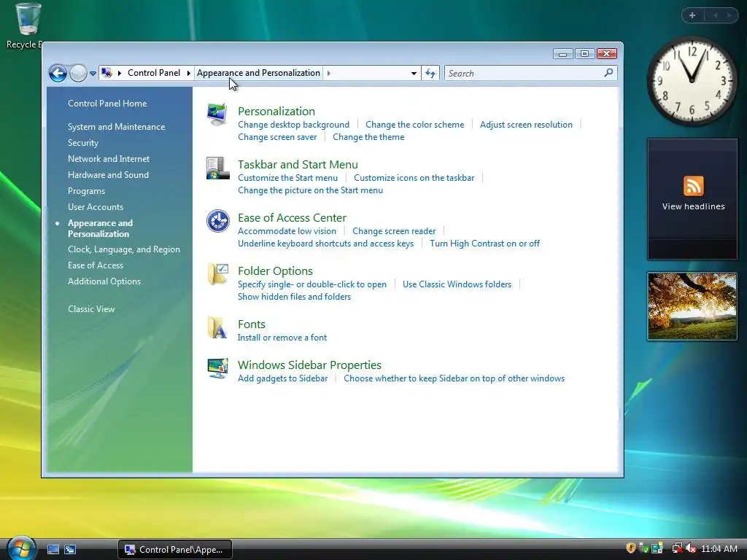Click Change desktop background link
This screenshot has width=747, height=560.
(293, 125)
